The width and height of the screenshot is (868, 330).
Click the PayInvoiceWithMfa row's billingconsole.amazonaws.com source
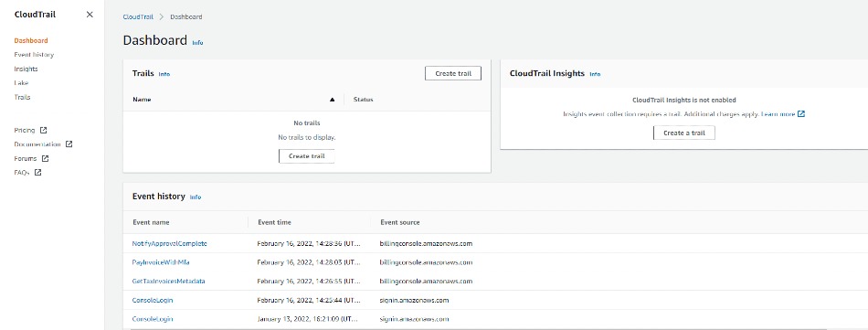[x=426, y=262]
